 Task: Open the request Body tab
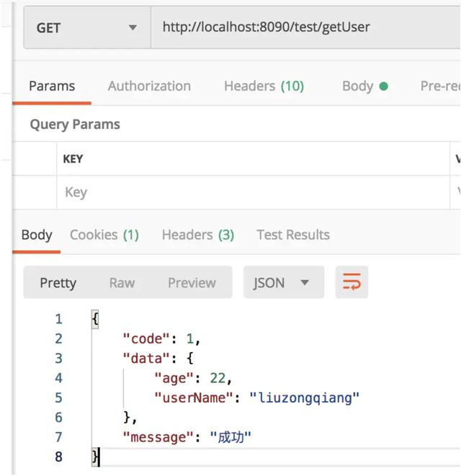[365, 86]
